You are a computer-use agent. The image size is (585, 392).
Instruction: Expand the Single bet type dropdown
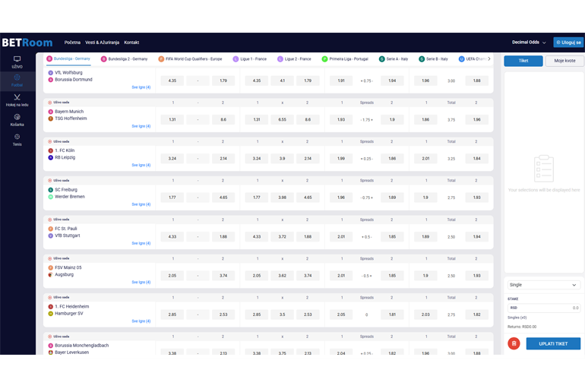[543, 285]
